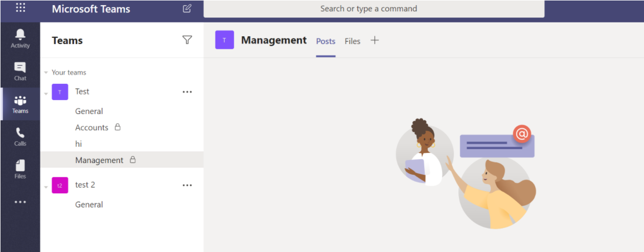Start a new chat with compose icon
This screenshot has width=644, height=252.
[187, 8]
